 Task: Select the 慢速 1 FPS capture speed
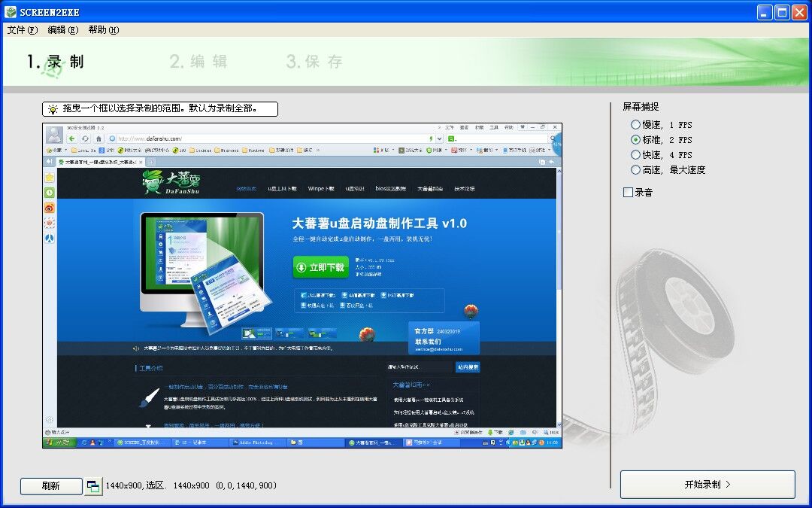point(635,124)
